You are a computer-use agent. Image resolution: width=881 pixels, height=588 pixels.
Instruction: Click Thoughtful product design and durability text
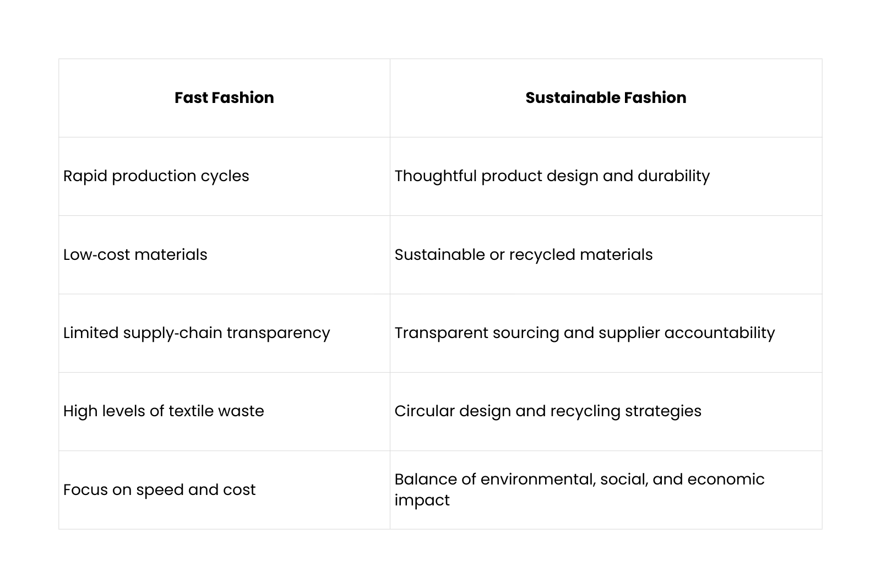click(552, 176)
